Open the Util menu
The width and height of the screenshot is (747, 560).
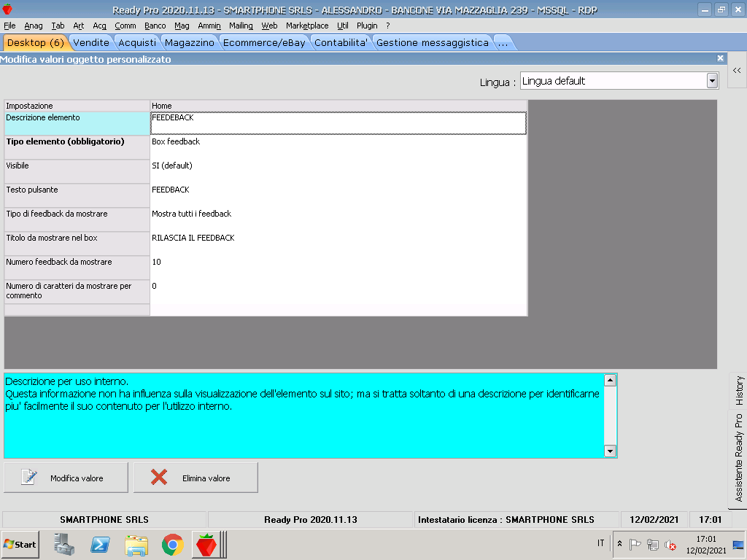343,26
